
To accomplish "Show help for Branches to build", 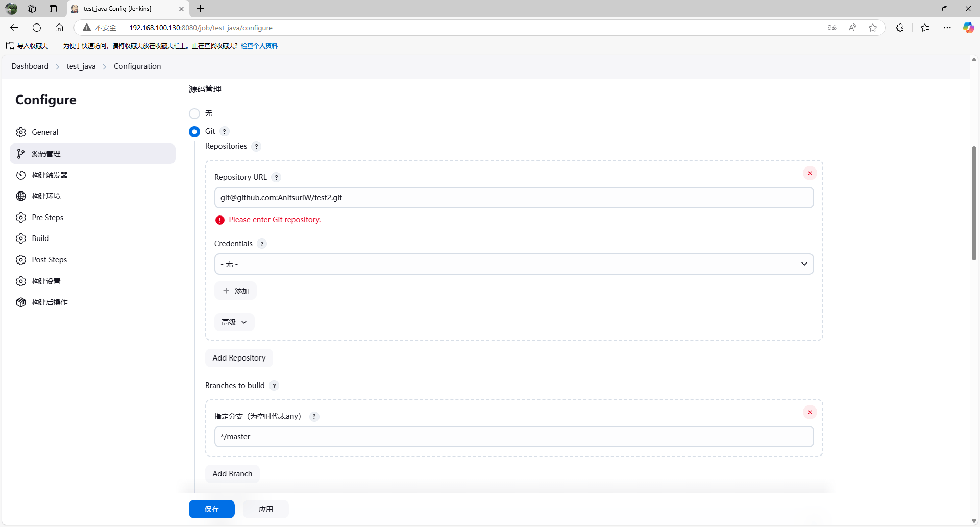I will [274, 386].
